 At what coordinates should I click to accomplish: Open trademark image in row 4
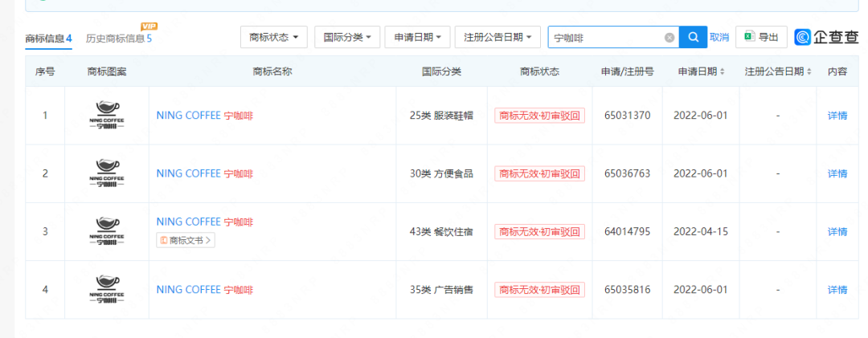pos(108,289)
